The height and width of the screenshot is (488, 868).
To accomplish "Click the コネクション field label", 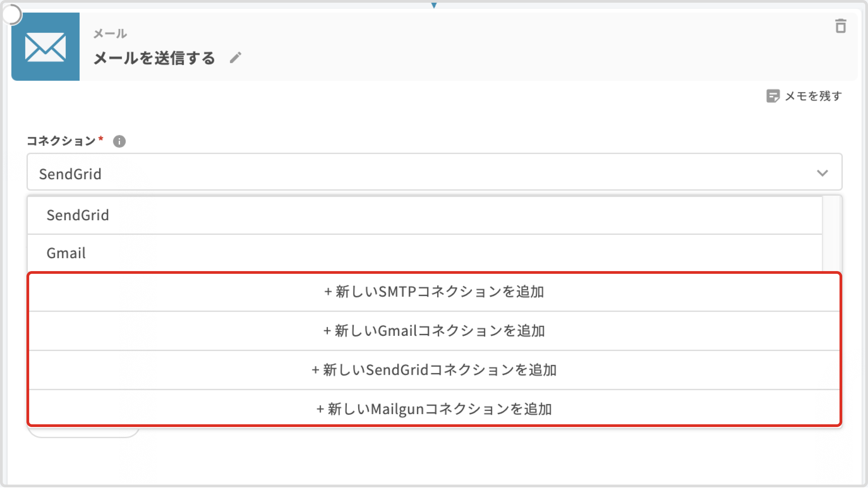I will pos(61,141).
